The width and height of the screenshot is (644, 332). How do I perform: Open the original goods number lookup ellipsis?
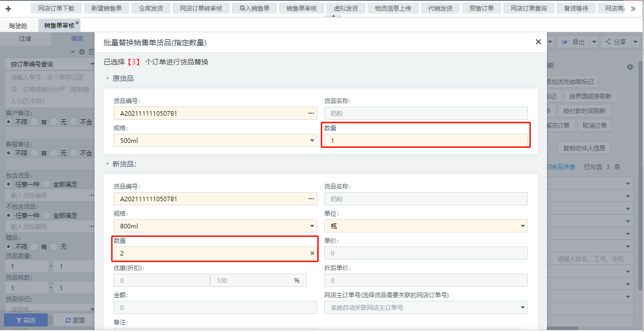pos(311,113)
